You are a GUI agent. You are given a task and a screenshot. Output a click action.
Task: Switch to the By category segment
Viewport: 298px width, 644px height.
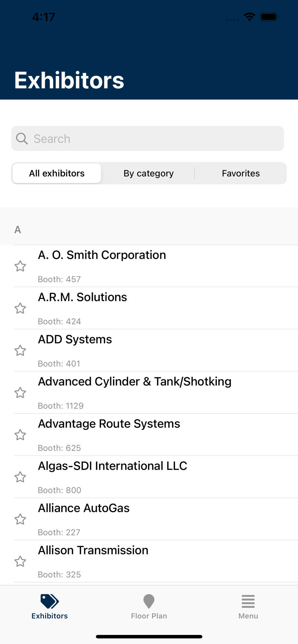tap(149, 173)
